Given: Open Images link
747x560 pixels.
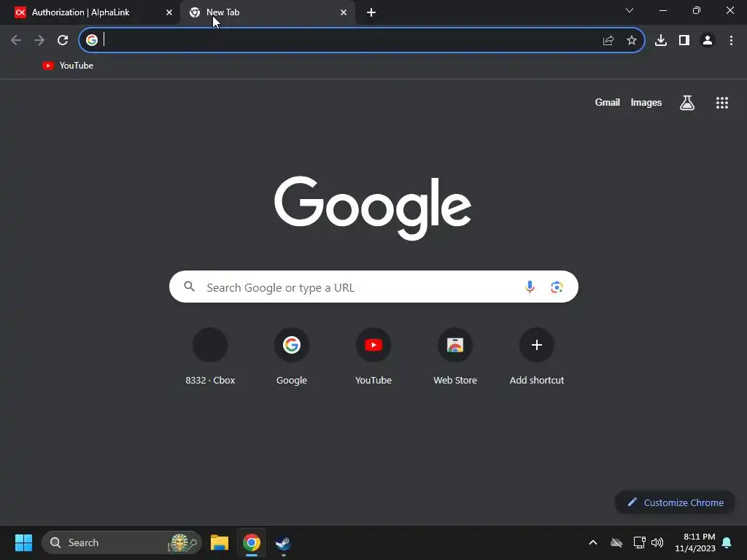Looking at the screenshot, I should 646,102.
